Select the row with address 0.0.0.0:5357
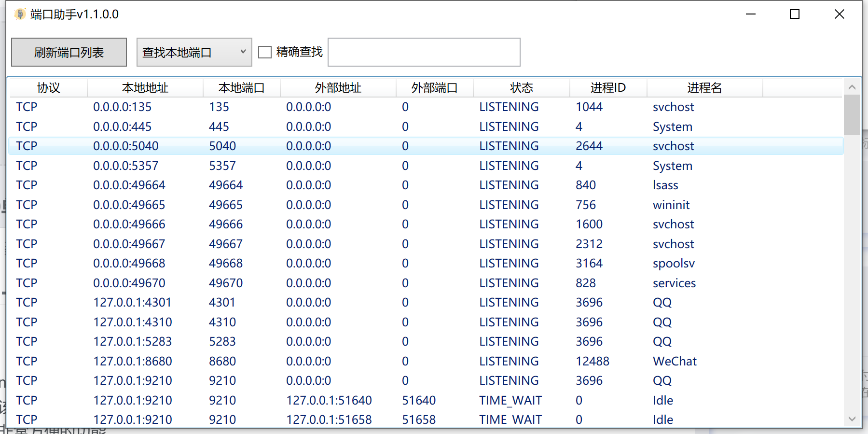 [426, 166]
